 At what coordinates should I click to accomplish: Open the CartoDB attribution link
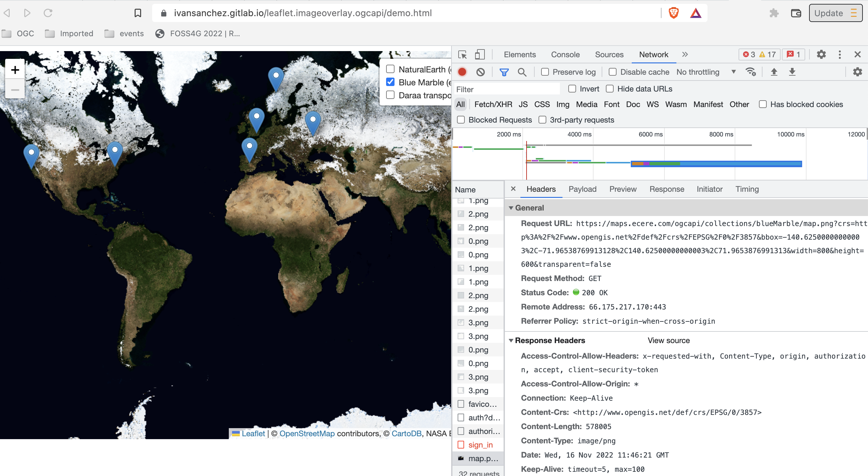[406, 433]
